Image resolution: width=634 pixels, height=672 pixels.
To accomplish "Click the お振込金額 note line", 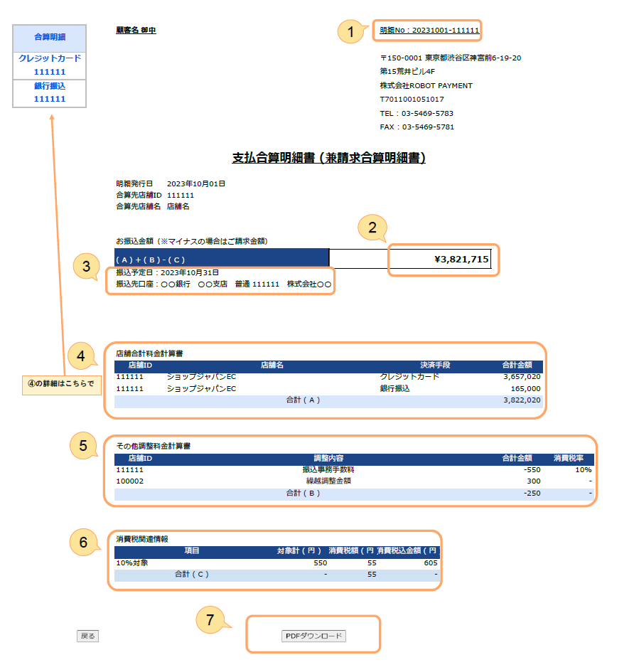I will [x=192, y=241].
